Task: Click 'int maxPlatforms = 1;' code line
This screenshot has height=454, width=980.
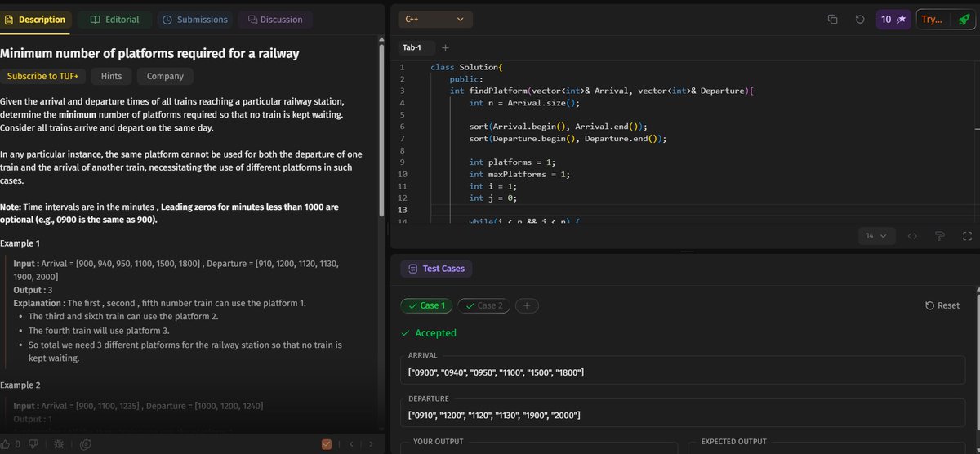Action: click(518, 174)
